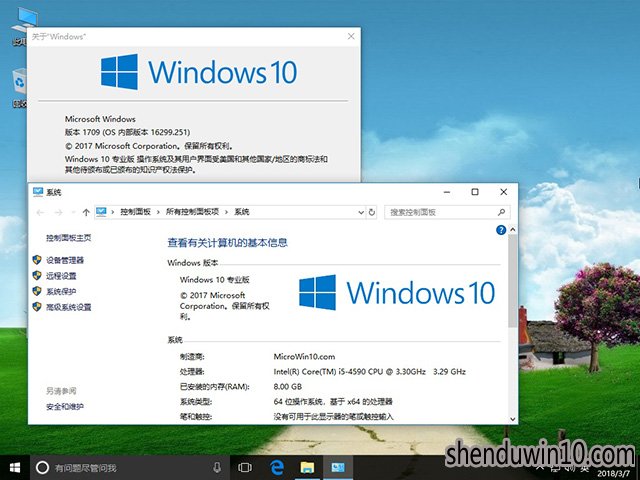
Task: Select 系统 breadcrumb in address bar
Action: [242, 212]
